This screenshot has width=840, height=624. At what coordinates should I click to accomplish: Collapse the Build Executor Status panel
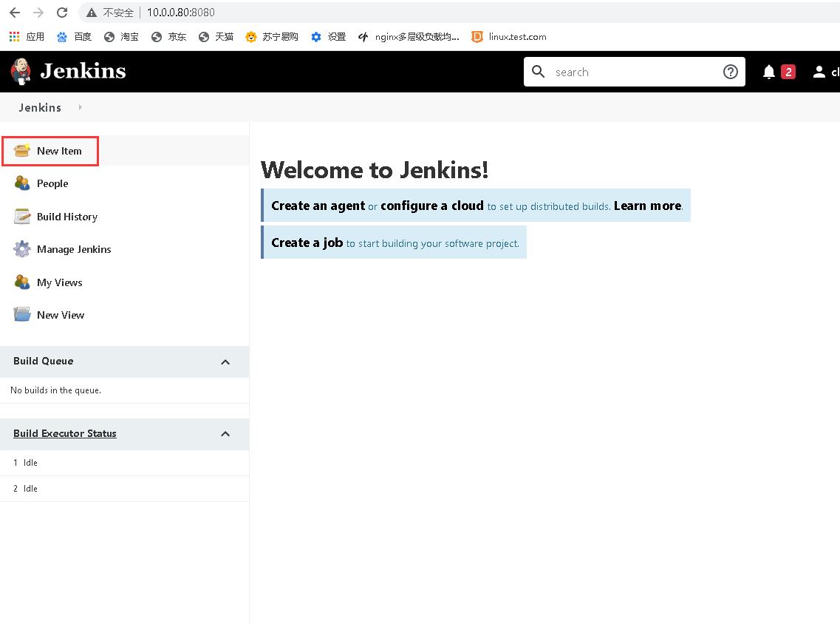[225, 434]
